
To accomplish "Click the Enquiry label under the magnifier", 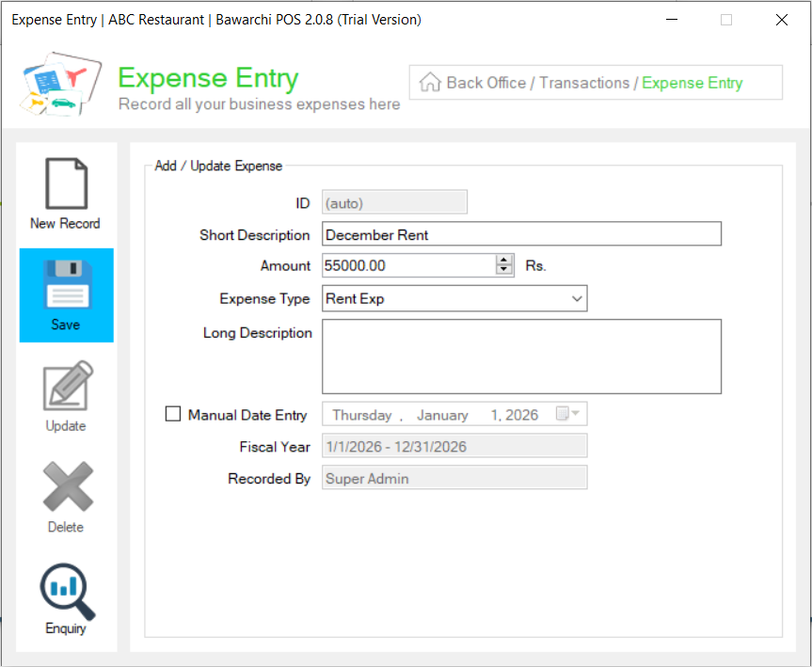I will point(66,627).
